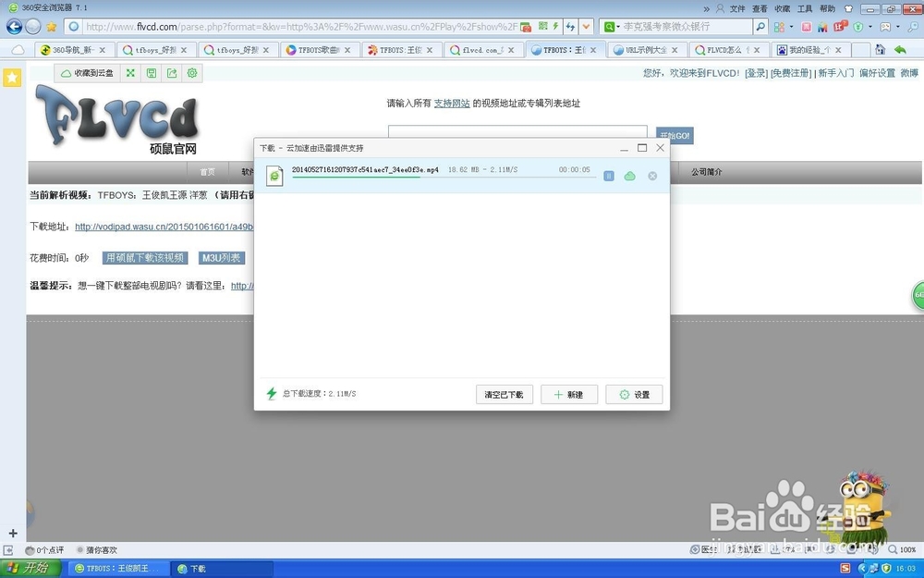Viewport: 924px width, 578px height.
Task: Click the green lightning total speed icon
Action: pyautogui.click(x=271, y=393)
